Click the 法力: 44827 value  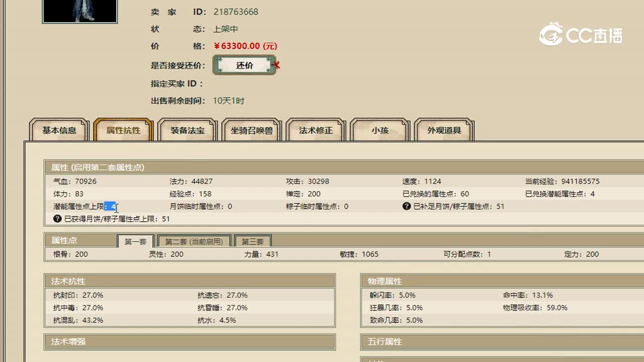tap(191, 181)
